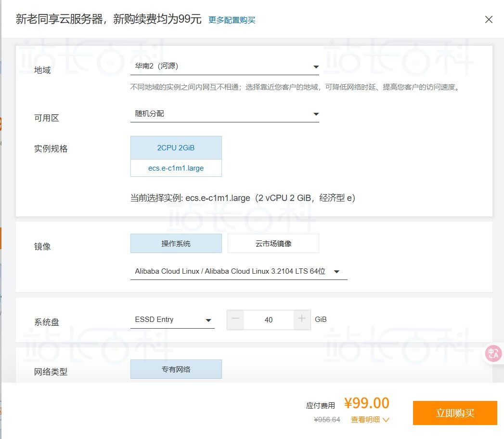Click the 地域 region hint description text
This screenshot has width=504, height=439.
click(295, 87)
